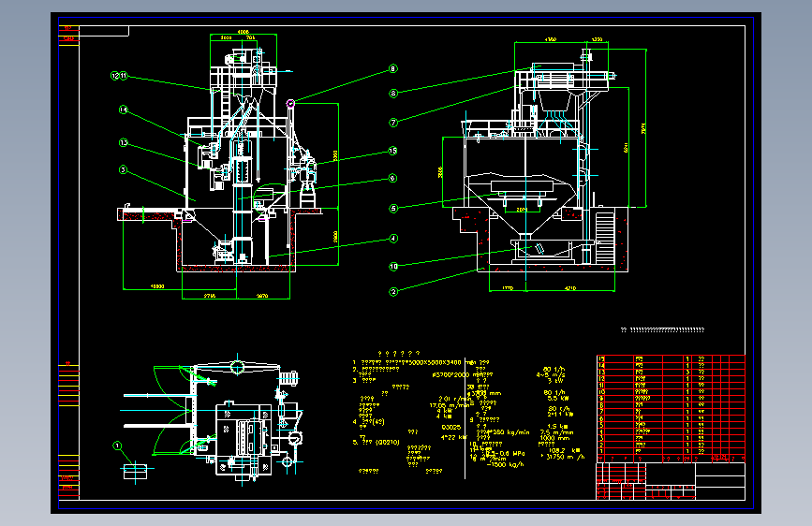Select the 2715 dimension text

(x=210, y=296)
